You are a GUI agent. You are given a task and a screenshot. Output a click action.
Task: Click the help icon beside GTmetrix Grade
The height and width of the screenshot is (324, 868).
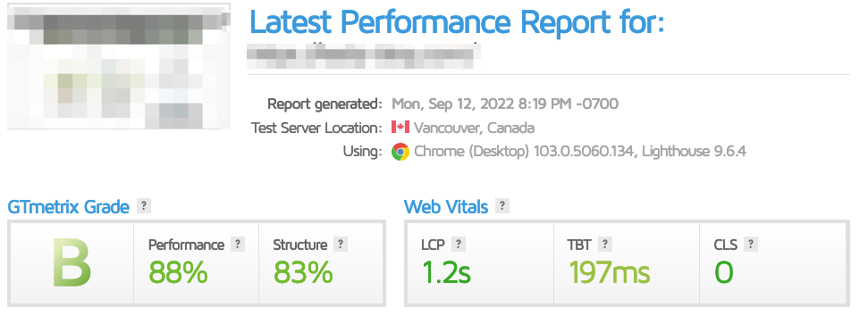tap(144, 206)
